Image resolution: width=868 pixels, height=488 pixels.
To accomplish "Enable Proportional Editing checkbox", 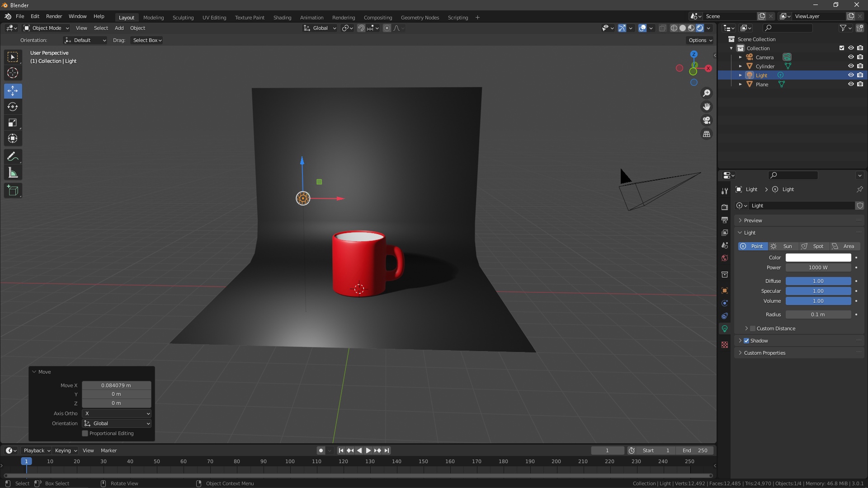I will pyautogui.click(x=85, y=433).
